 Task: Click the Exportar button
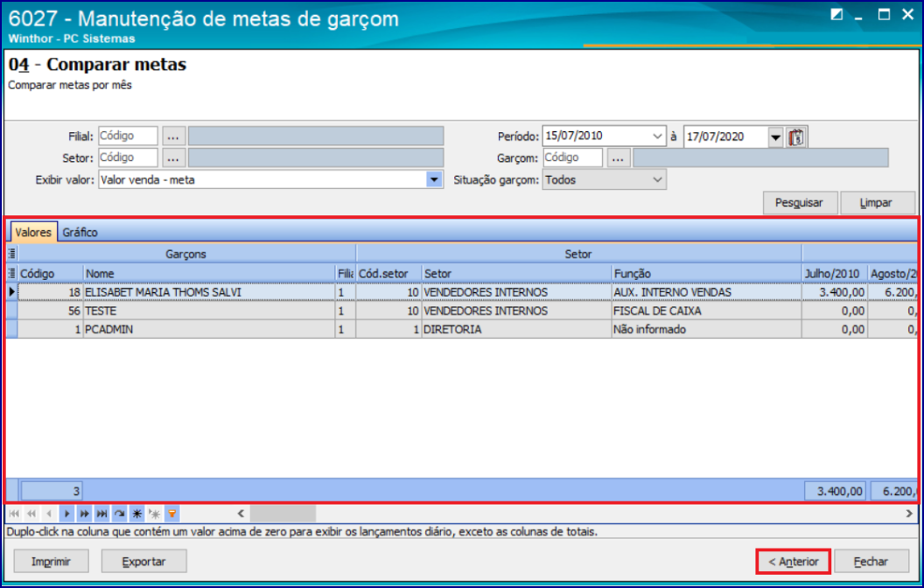pos(143,562)
